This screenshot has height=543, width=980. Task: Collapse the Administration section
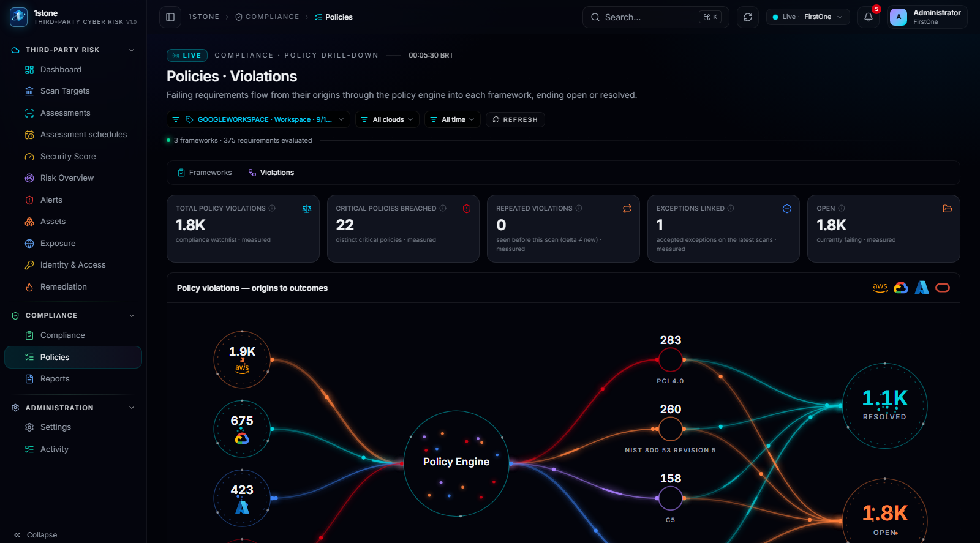(x=132, y=408)
